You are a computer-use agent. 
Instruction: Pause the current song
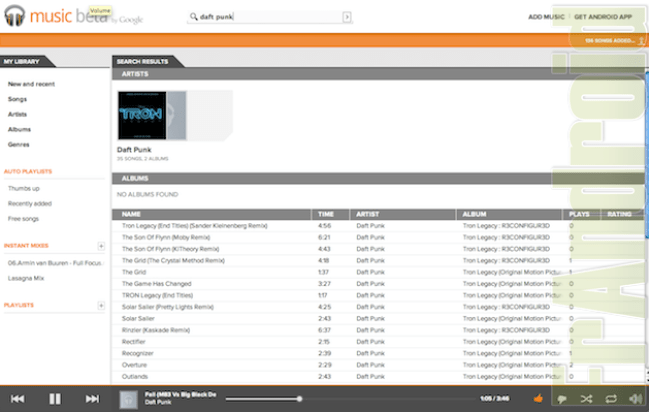point(55,399)
